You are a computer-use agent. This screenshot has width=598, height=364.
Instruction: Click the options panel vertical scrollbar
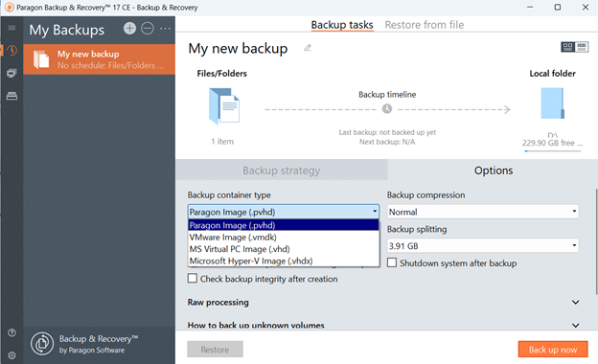596,241
